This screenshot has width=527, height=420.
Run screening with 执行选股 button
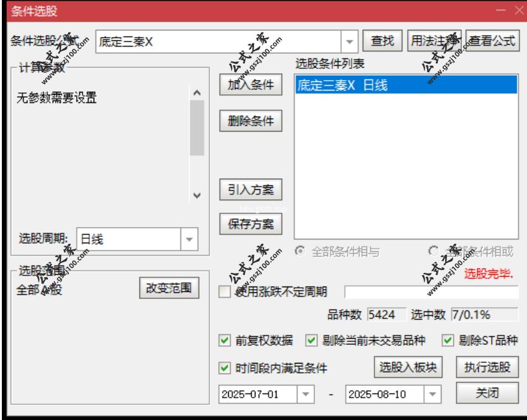tap(487, 367)
